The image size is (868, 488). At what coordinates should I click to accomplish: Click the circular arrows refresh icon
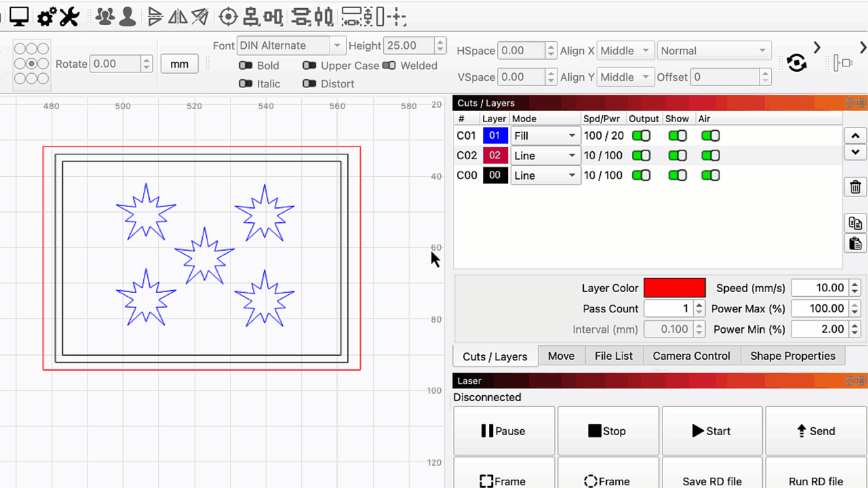797,63
